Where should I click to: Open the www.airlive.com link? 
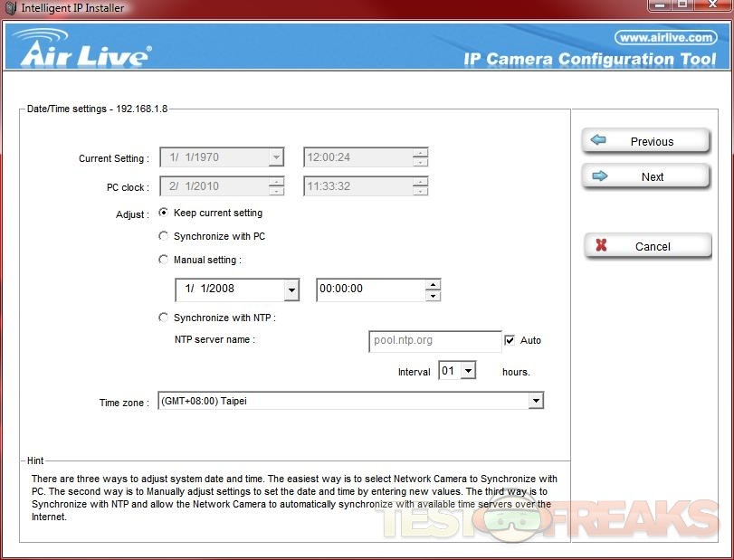[665, 37]
